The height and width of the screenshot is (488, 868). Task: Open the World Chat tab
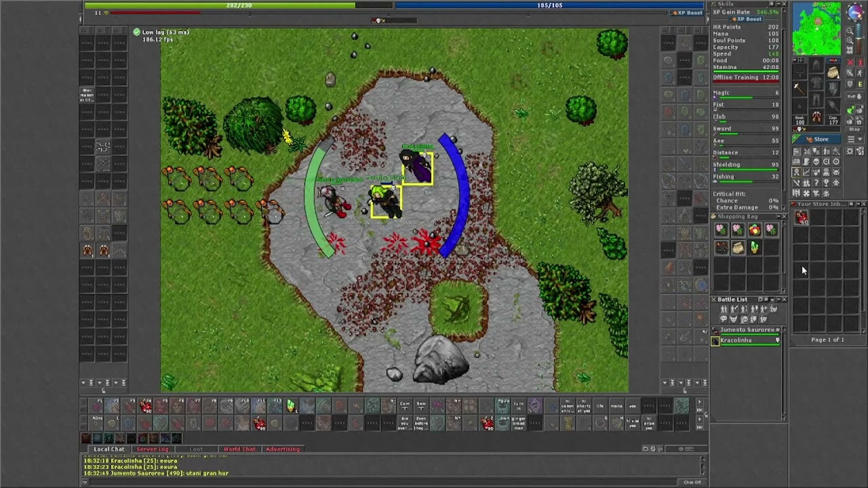tap(239, 449)
